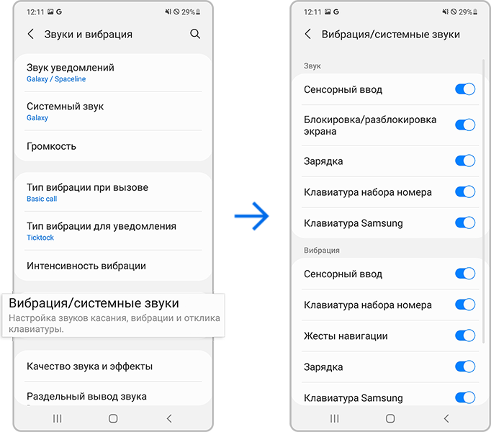Open Тип вибрации при вызове
This screenshot has width=504, height=432.
tap(113, 192)
